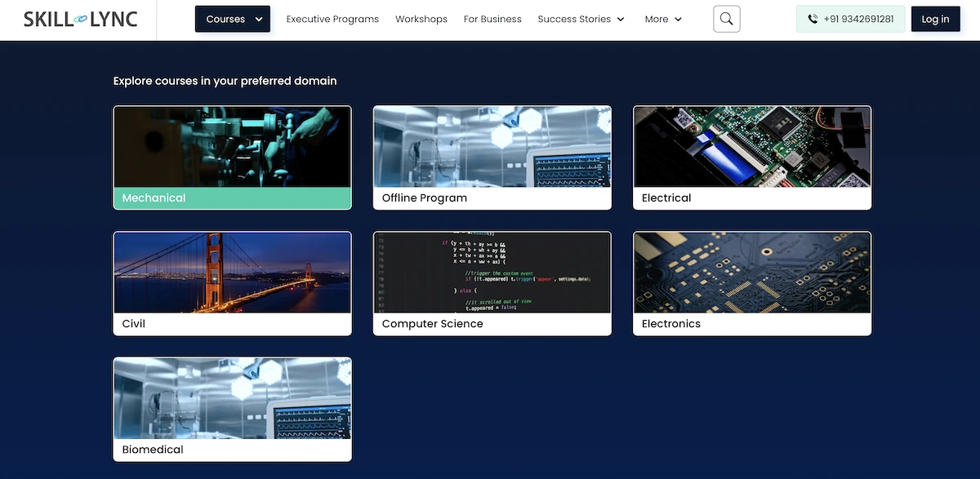Open the Computer Science code thumbnail
The height and width of the screenshot is (479, 980).
(x=492, y=273)
